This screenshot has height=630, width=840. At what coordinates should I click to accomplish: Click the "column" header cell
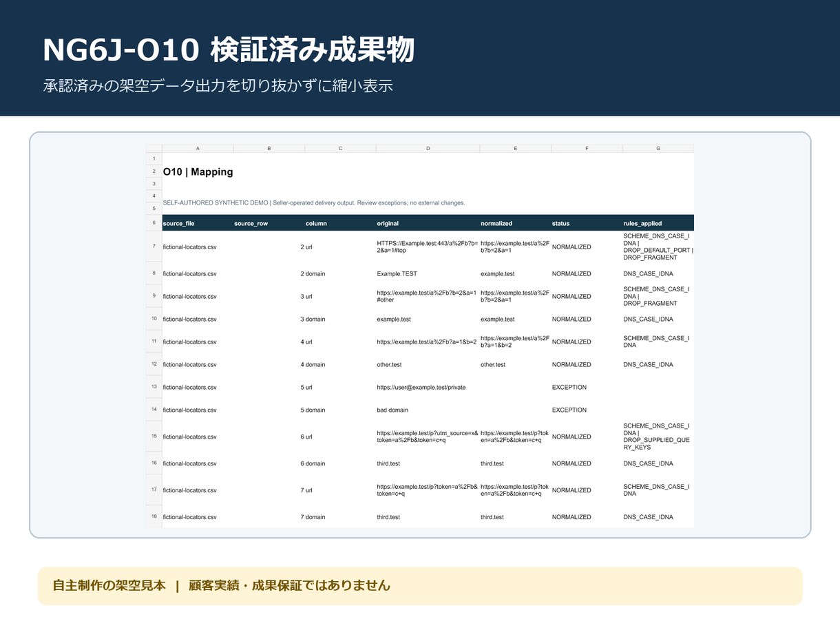[340, 223]
